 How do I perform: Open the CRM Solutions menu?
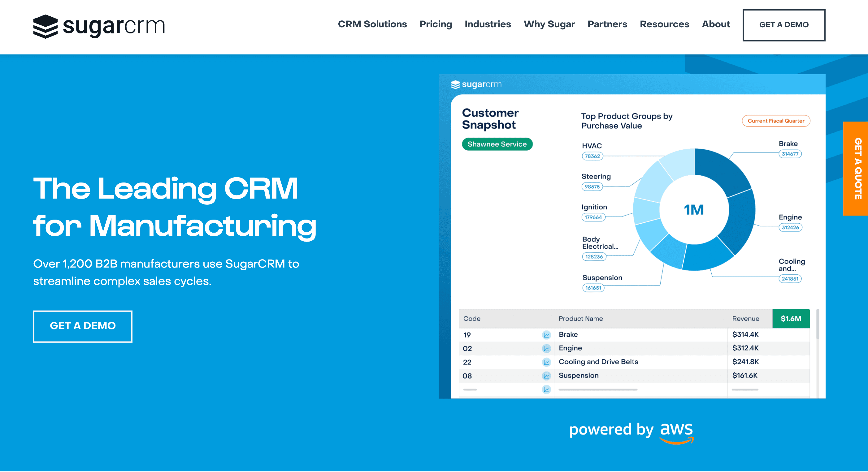372,24
